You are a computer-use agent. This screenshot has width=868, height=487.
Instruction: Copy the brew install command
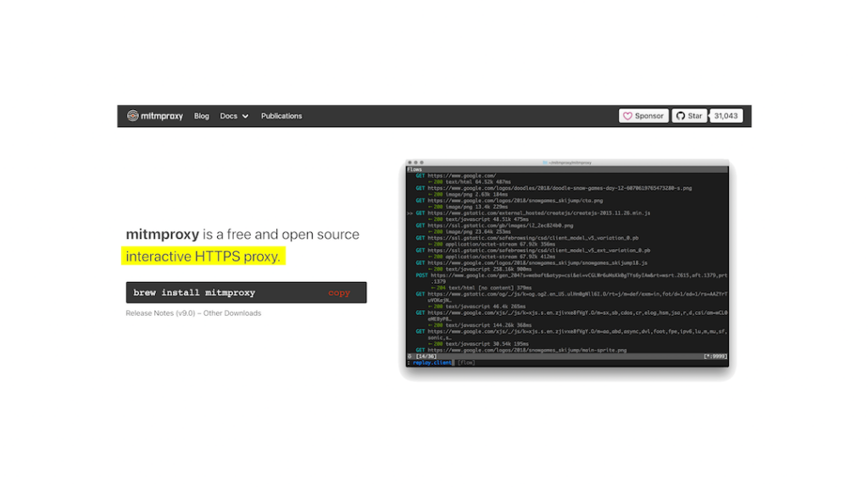click(339, 293)
